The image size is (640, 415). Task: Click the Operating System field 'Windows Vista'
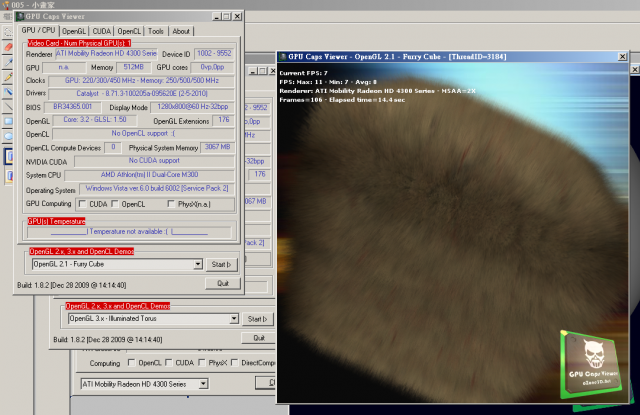157,189
